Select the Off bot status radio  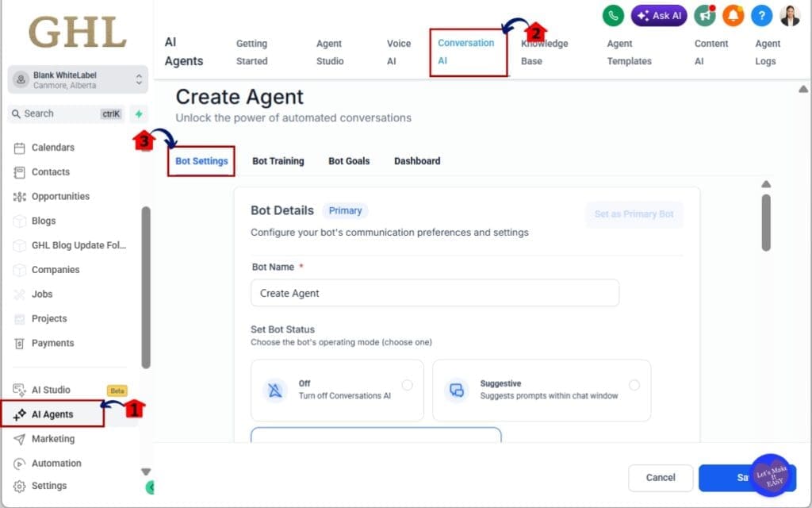pyautogui.click(x=407, y=385)
